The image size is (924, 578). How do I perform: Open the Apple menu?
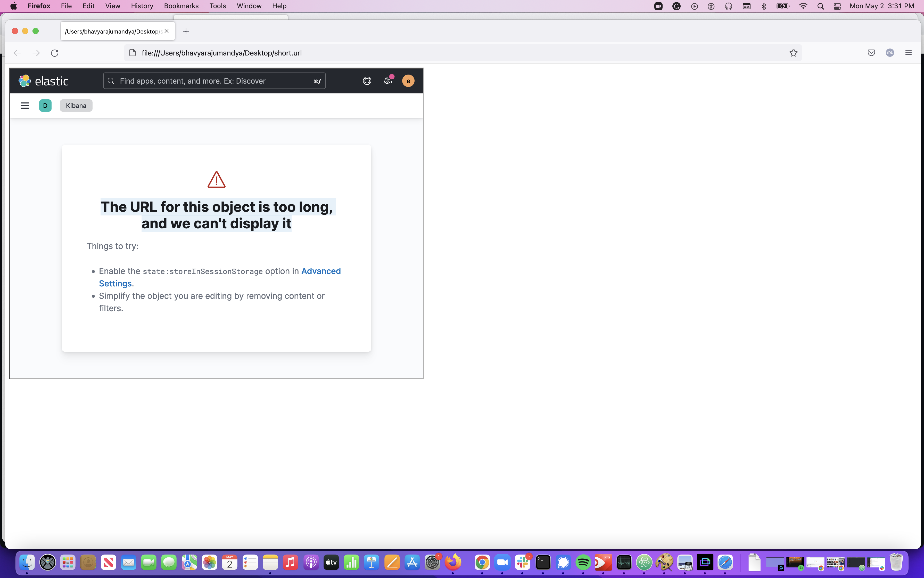point(14,6)
